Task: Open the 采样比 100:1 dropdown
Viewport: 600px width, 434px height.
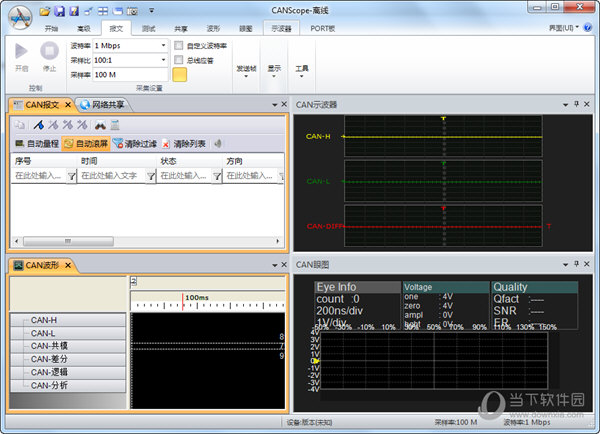Action: pos(163,60)
